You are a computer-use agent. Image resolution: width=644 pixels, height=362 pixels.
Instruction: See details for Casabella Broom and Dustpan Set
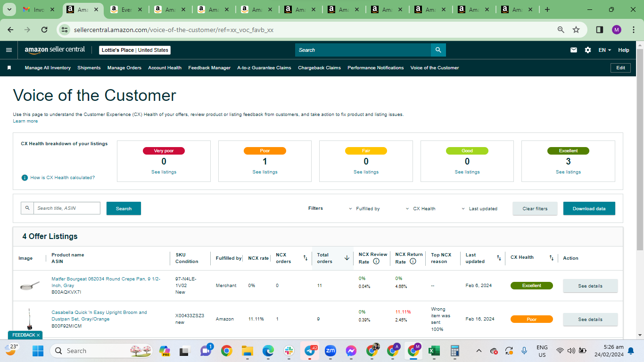[x=590, y=320]
